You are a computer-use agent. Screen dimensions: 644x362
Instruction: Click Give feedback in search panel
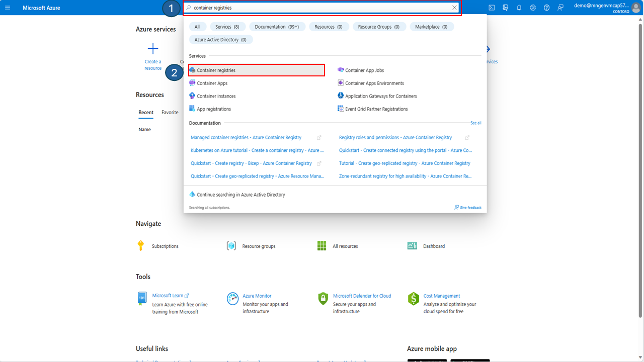coord(468,208)
